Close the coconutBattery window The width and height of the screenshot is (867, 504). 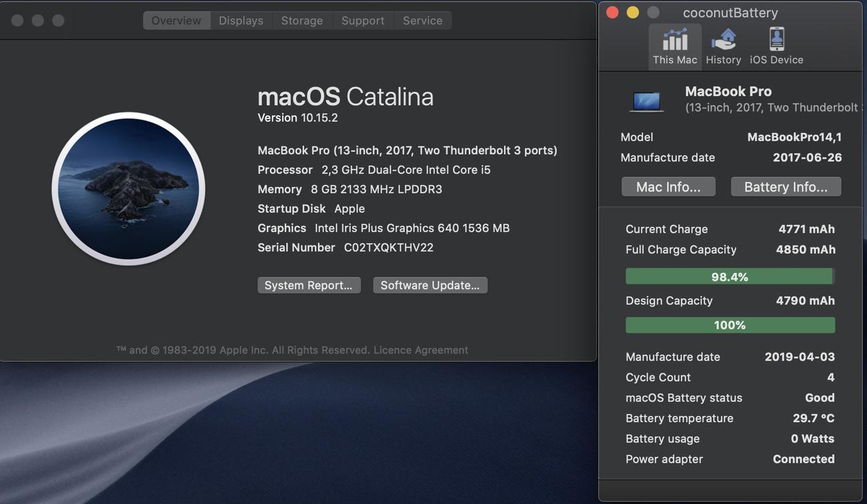point(612,13)
